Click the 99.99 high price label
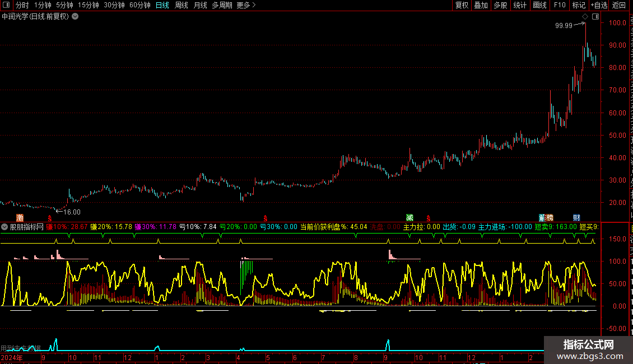Screen dimensions: 633x364 (x=564, y=25)
